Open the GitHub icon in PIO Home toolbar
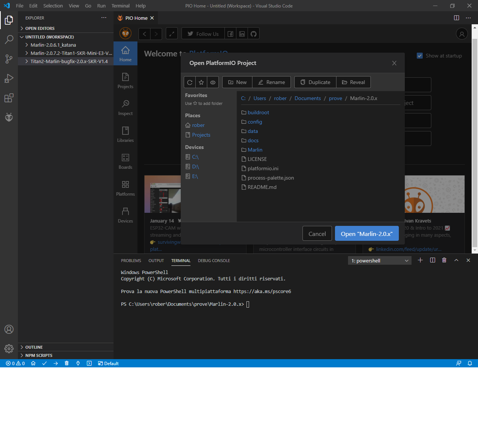The width and height of the screenshot is (478, 448). [x=254, y=34]
